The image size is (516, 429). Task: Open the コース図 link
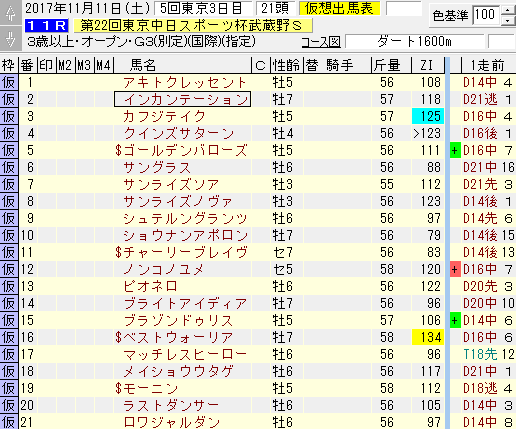(320, 42)
